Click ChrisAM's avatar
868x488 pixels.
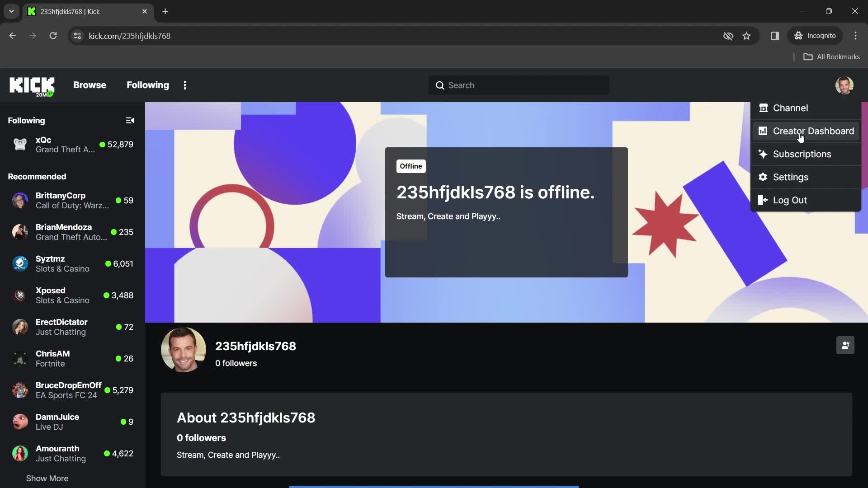[20, 358]
